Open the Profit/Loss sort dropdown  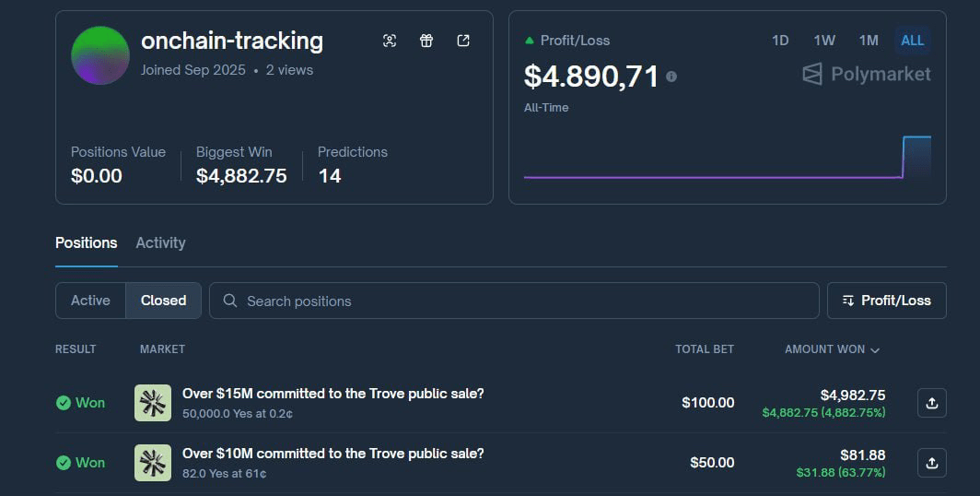click(x=886, y=301)
